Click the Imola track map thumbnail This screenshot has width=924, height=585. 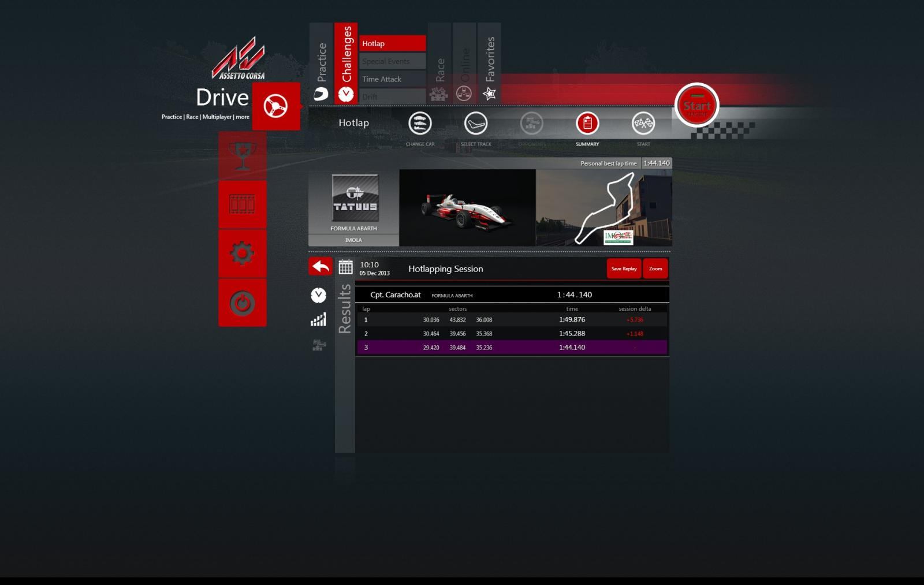tap(604, 208)
